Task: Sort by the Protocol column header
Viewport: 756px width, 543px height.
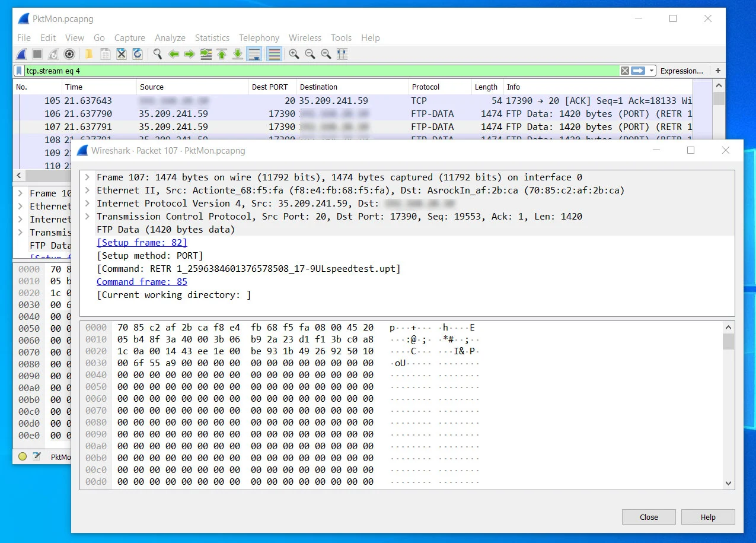Action: 439,87
